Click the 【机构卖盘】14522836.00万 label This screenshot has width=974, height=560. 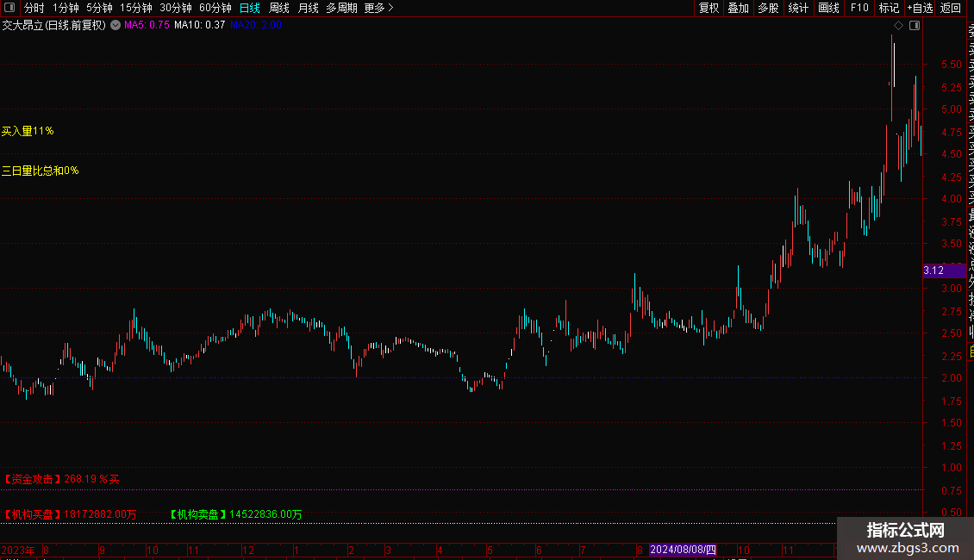pyautogui.click(x=235, y=514)
